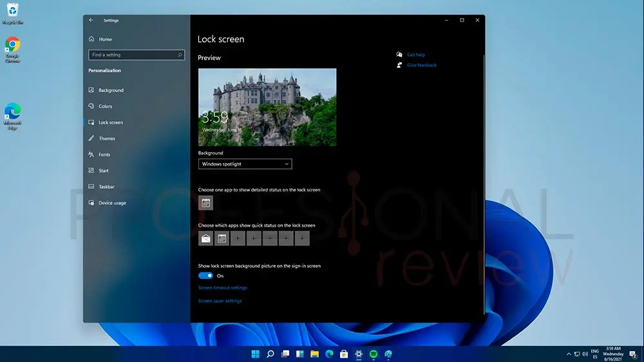
Task: Open Screen saver settings link
Action: tap(220, 301)
